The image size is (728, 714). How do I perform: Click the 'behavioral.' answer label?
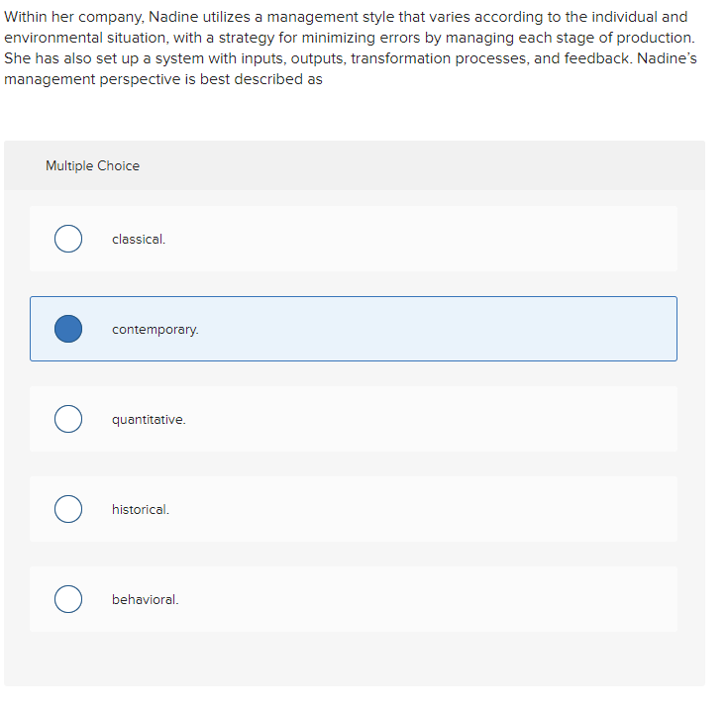146,599
